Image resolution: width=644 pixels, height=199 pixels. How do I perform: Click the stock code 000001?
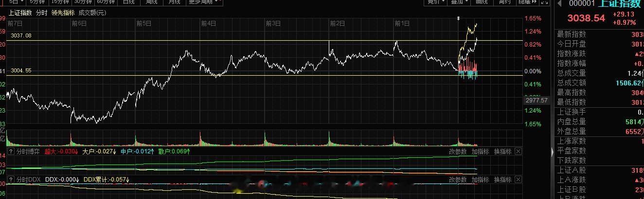pos(582,3)
